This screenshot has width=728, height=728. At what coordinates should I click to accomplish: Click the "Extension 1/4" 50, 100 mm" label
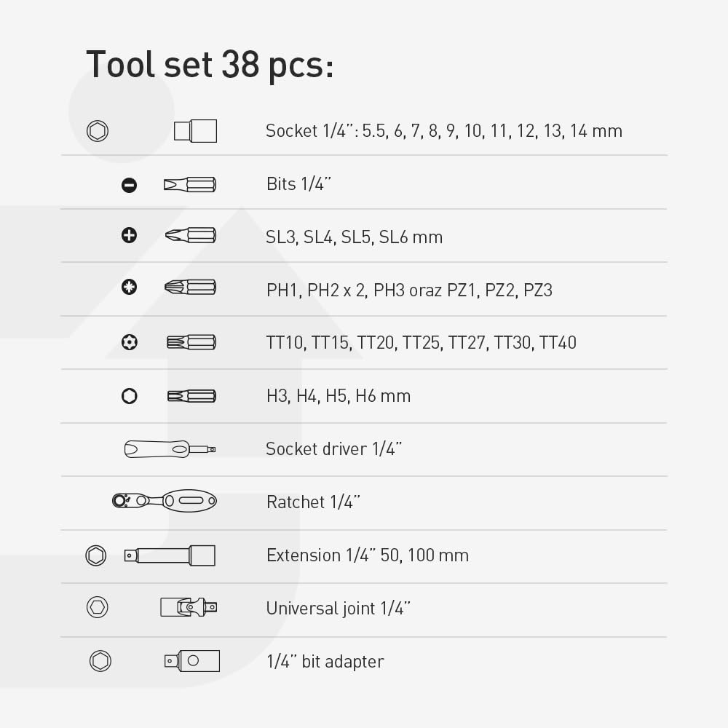[x=367, y=555]
